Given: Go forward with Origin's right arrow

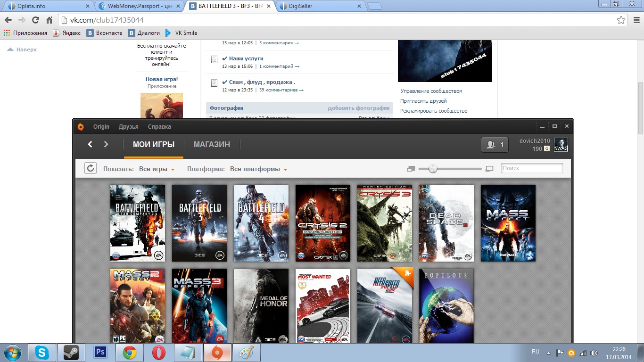Looking at the screenshot, I should click(x=106, y=144).
